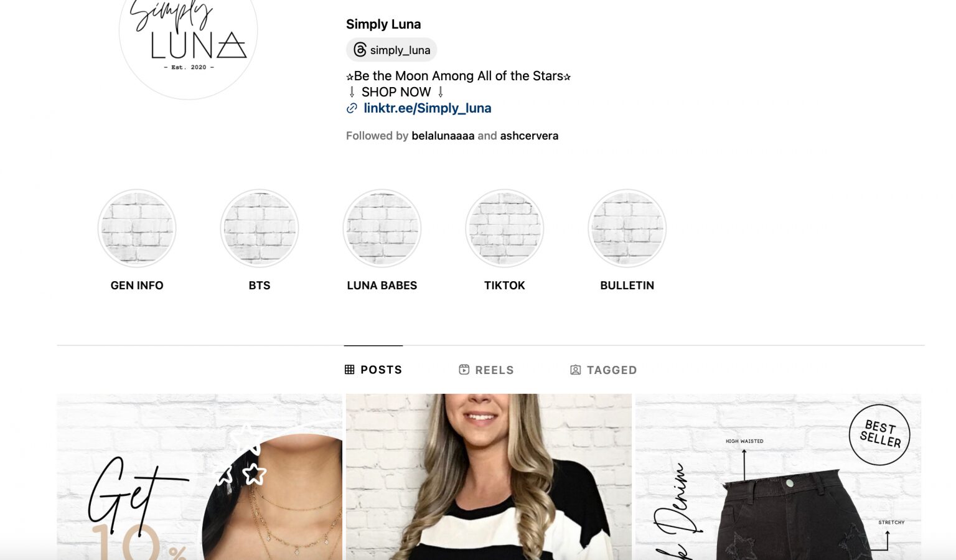Switch to the REELS tab
The width and height of the screenshot is (956, 560).
click(x=486, y=370)
